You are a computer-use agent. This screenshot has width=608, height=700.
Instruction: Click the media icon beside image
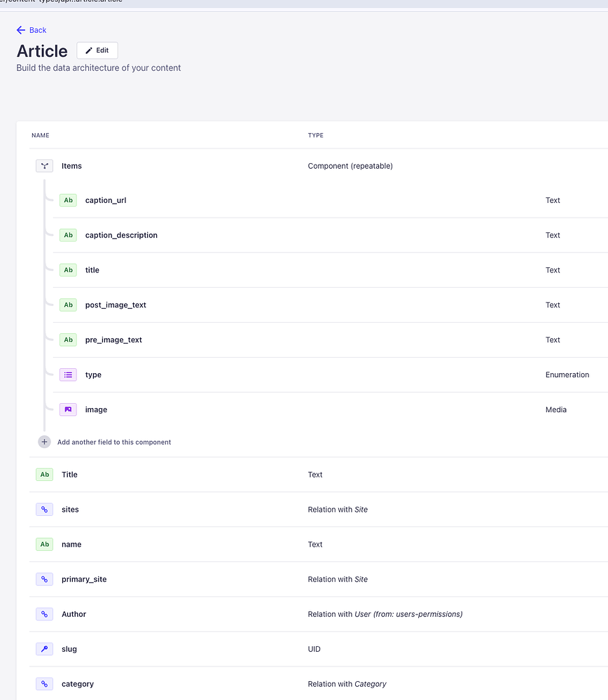pos(68,409)
